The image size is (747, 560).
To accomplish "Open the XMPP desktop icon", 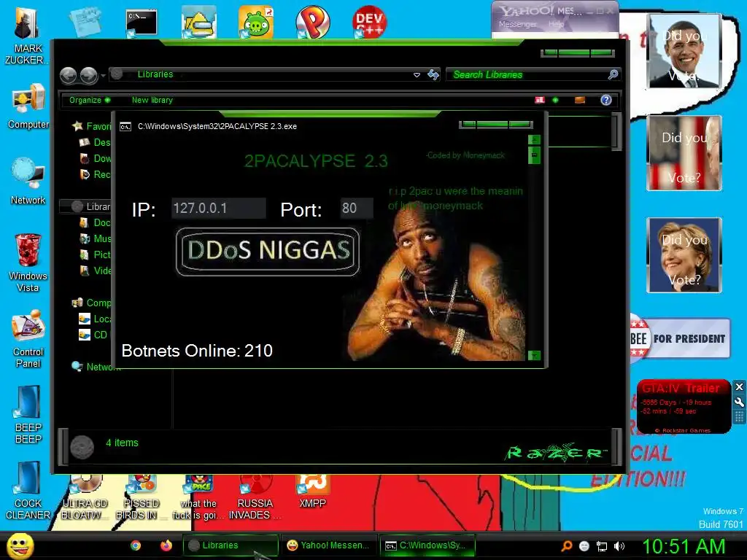I will 312,492.
